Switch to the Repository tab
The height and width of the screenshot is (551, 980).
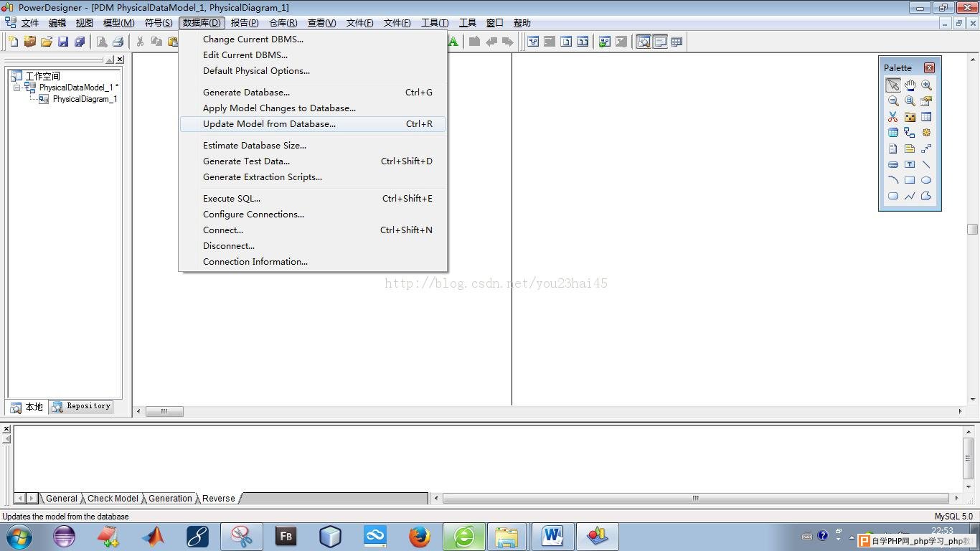click(82, 407)
